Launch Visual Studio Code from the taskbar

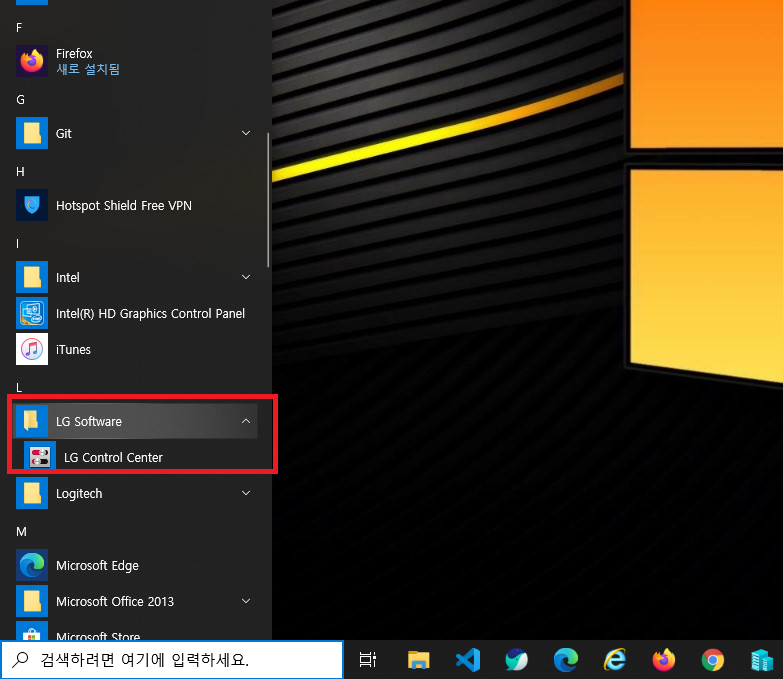(468, 660)
